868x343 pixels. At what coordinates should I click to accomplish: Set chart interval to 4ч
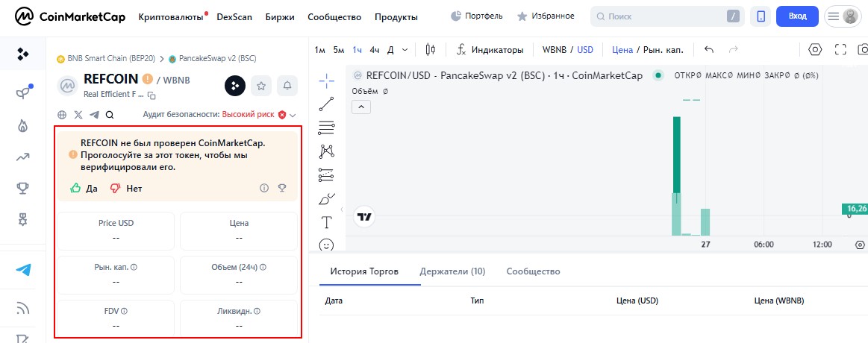pyautogui.click(x=375, y=50)
